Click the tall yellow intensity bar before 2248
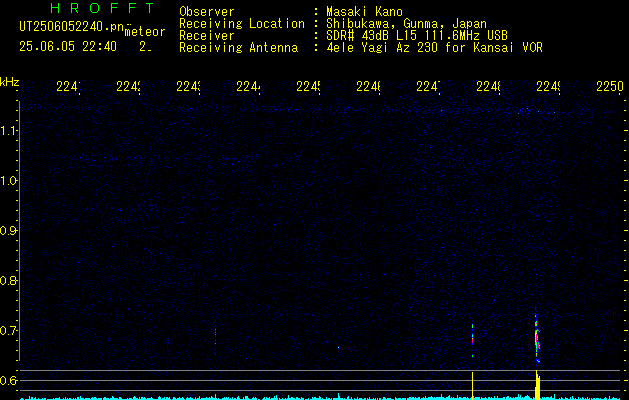 (x=473, y=385)
